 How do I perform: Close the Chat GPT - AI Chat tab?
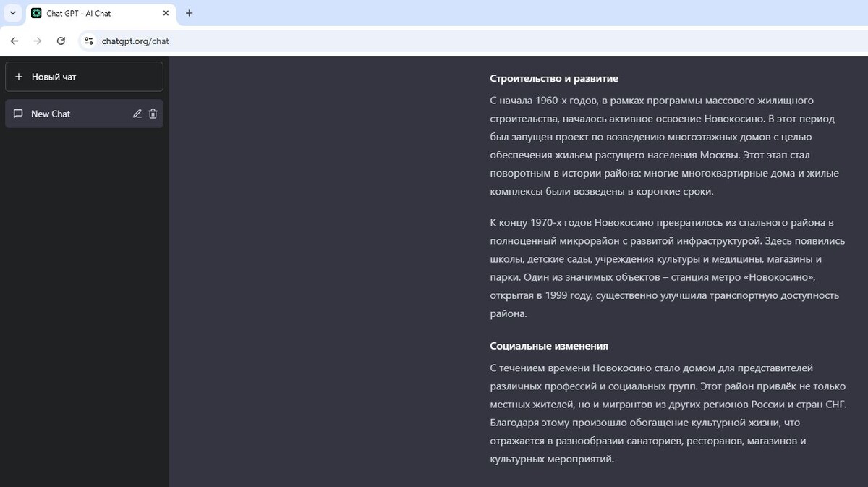pyautogui.click(x=166, y=13)
